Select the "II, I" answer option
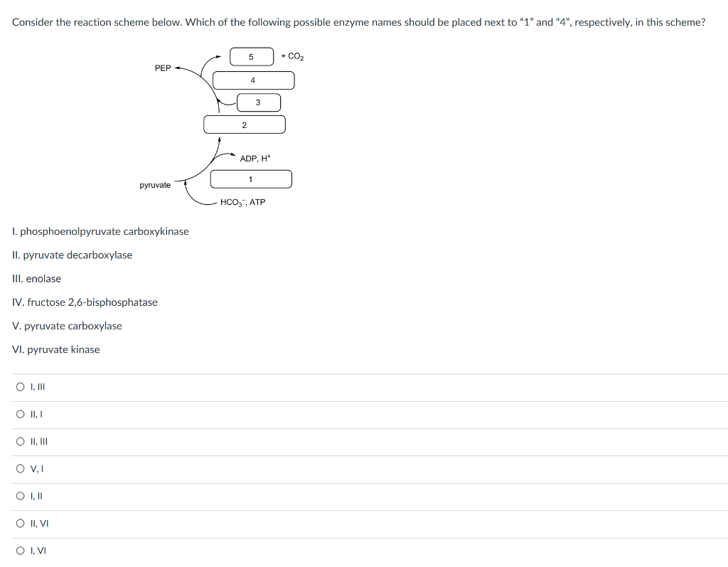This screenshot has width=728, height=567. pyautogui.click(x=21, y=414)
